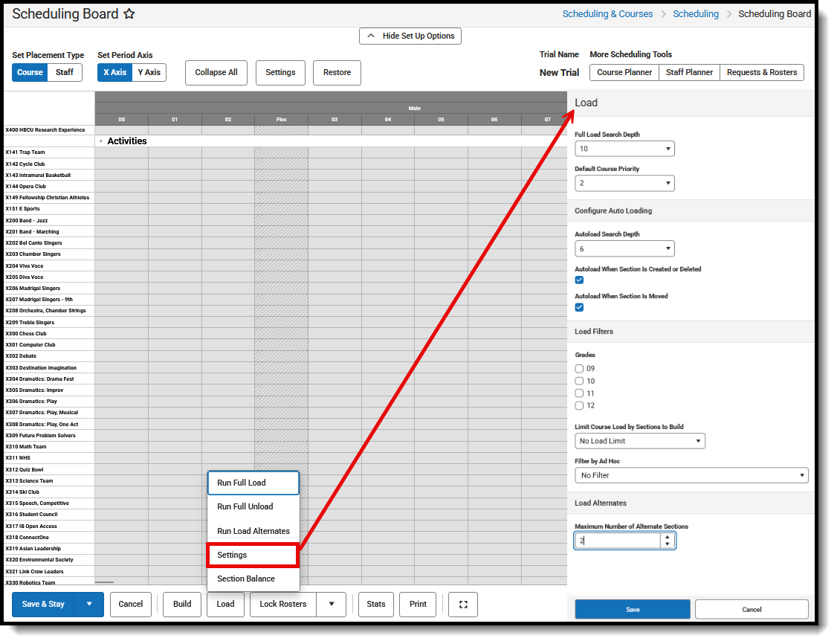This screenshot has height=644, width=837.
Task: Set the period axis to Y Axis
Action: (149, 72)
